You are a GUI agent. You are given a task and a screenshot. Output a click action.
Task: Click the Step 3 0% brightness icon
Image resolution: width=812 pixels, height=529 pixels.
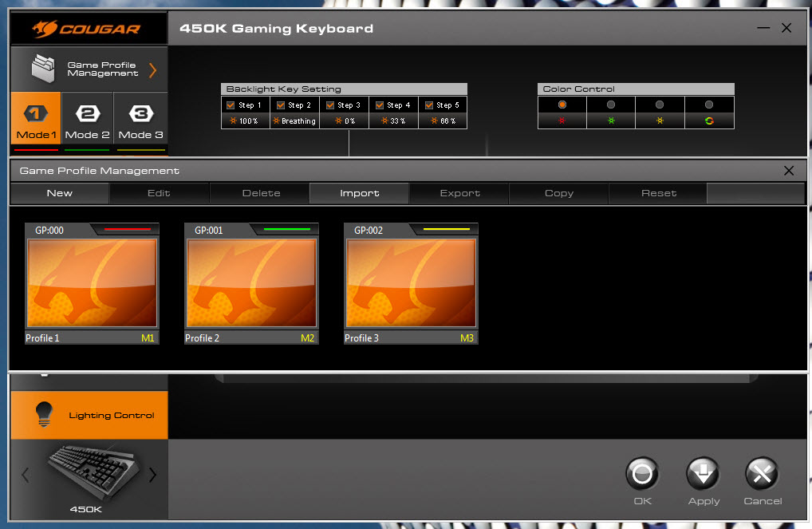(338, 120)
